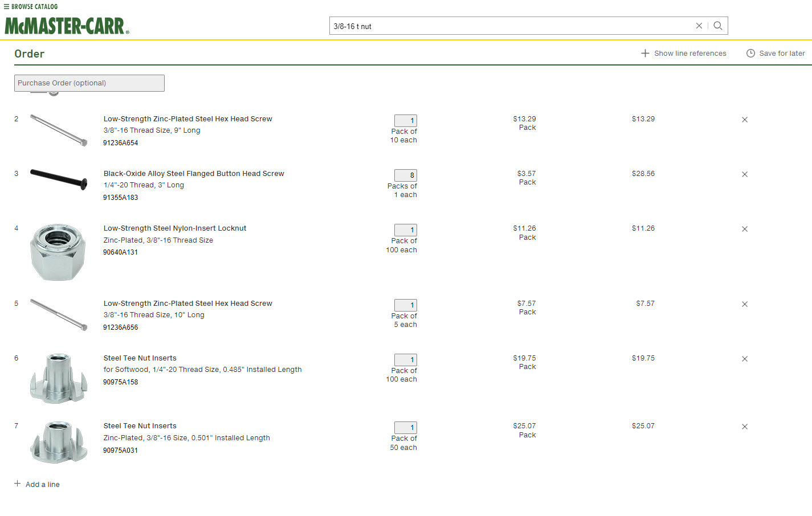Click Save for later
The image size is (812, 516).
(x=776, y=54)
